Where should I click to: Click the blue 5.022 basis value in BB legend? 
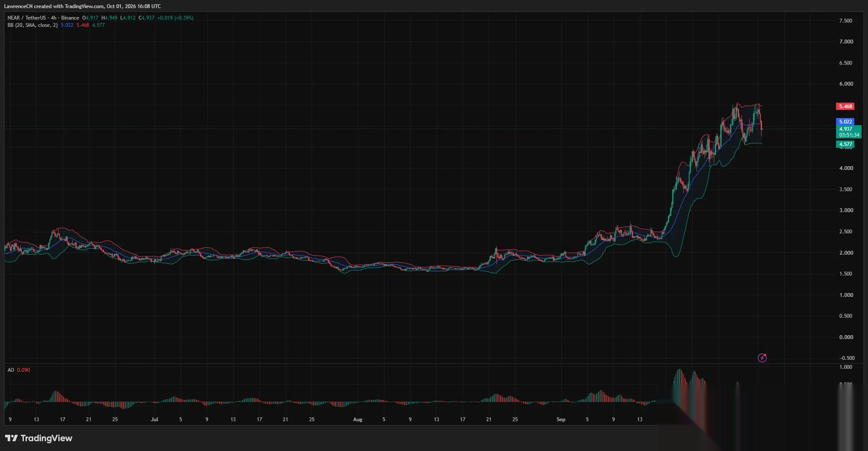(x=67, y=25)
